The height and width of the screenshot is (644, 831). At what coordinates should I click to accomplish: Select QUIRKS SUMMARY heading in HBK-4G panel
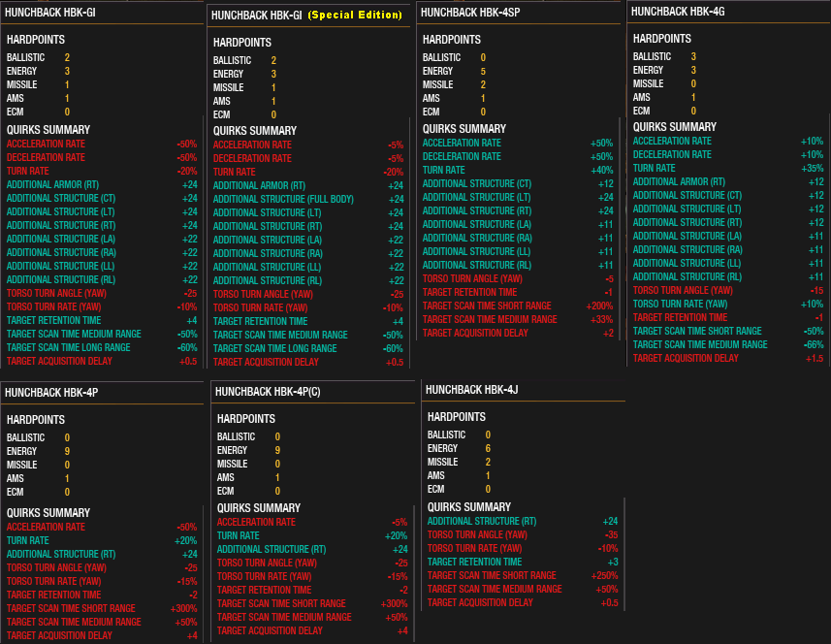coord(675,127)
